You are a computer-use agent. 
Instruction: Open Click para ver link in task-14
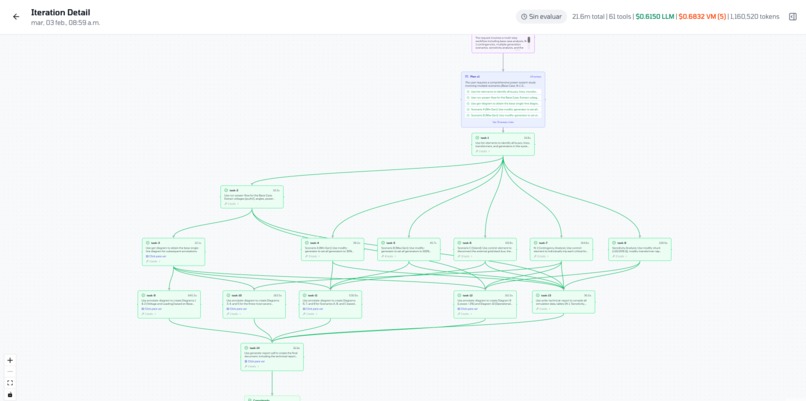(254, 361)
